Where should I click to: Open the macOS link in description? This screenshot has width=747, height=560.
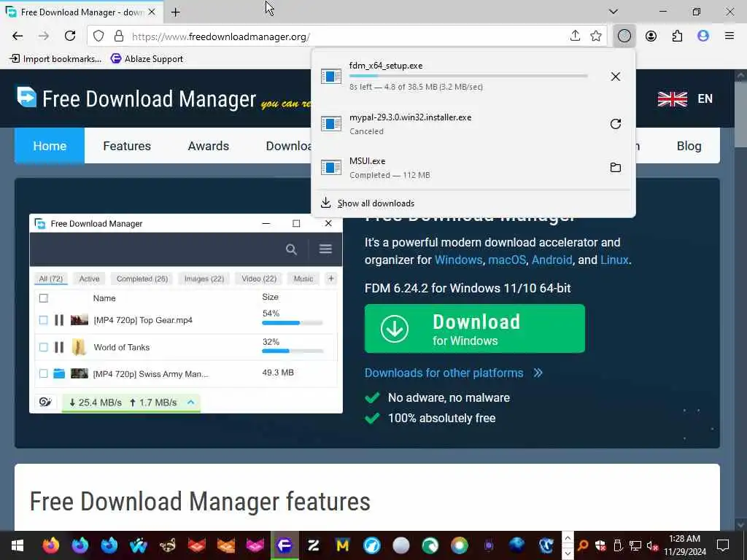click(x=507, y=260)
